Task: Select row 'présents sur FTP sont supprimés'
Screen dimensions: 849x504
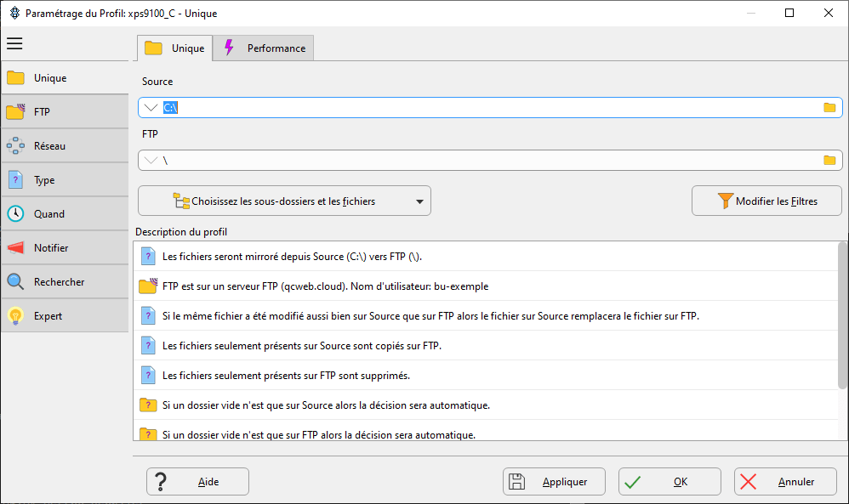Action: pyautogui.click(x=485, y=376)
